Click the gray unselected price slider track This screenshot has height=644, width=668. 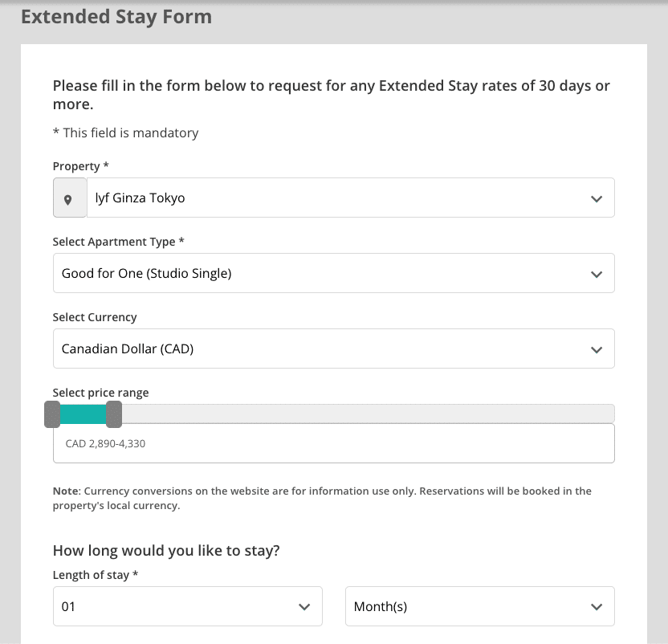361,414
